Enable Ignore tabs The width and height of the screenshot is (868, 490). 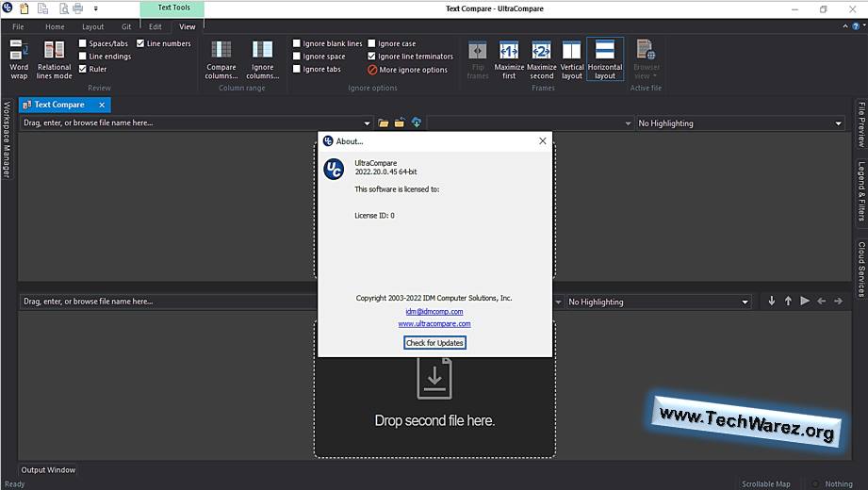[x=297, y=69]
